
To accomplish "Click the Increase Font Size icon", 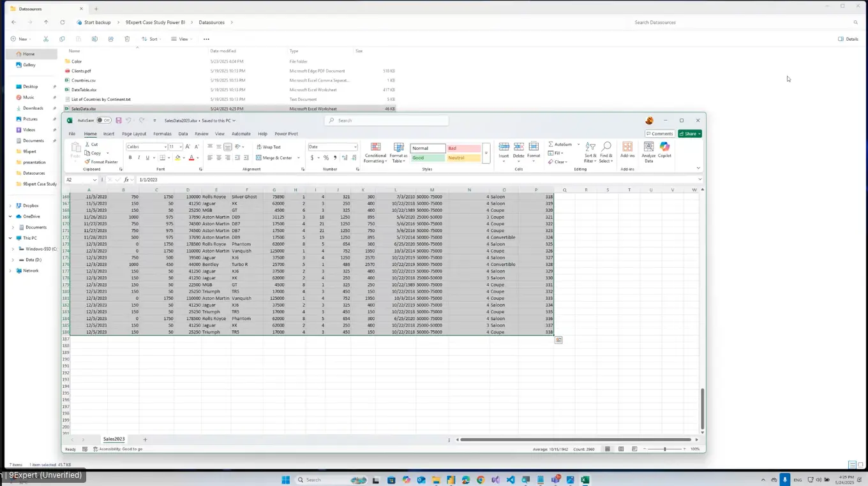I will click(x=188, y=147).
